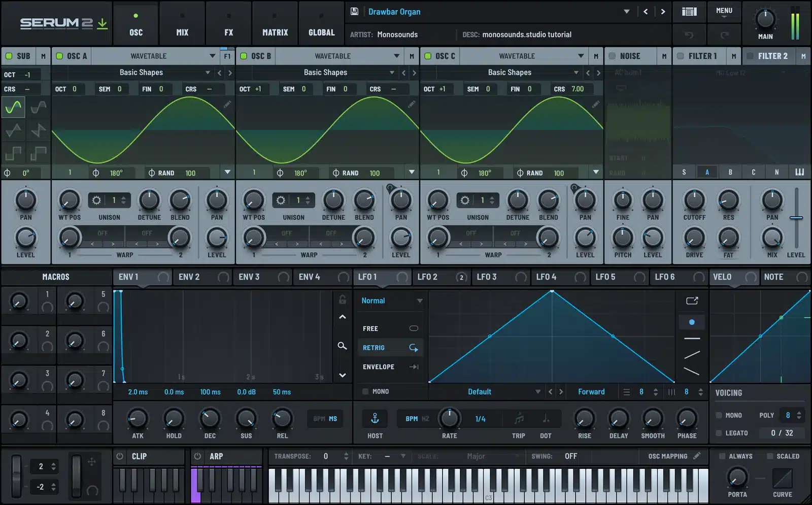Open the MENU dropdown

point(724,12)
